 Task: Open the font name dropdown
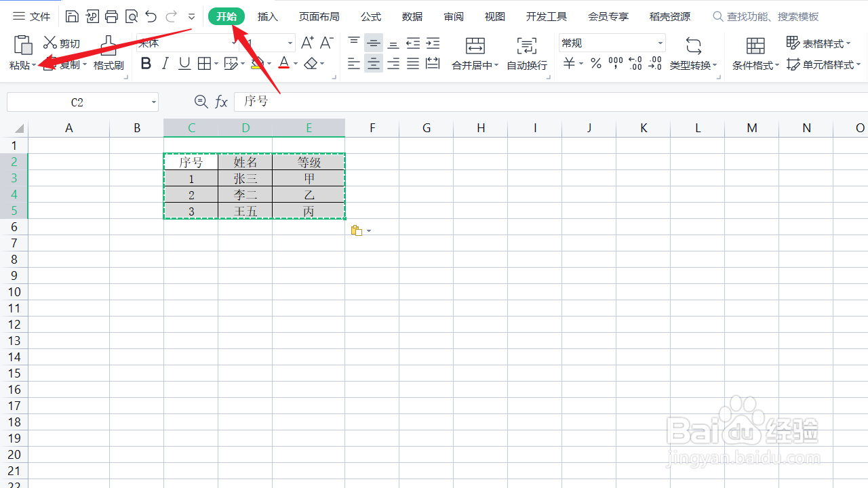point(233,43)
